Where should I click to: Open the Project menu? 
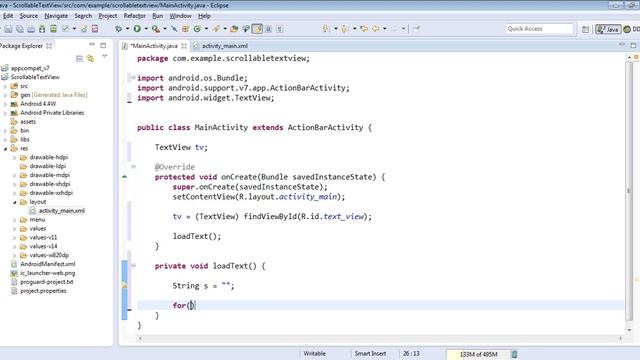point(108,16)
